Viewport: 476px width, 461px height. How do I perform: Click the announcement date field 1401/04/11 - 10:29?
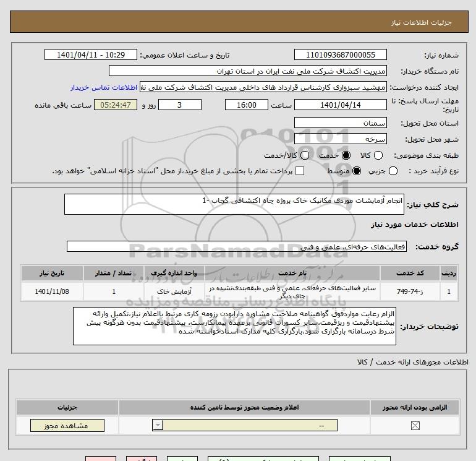pos(91,54)
